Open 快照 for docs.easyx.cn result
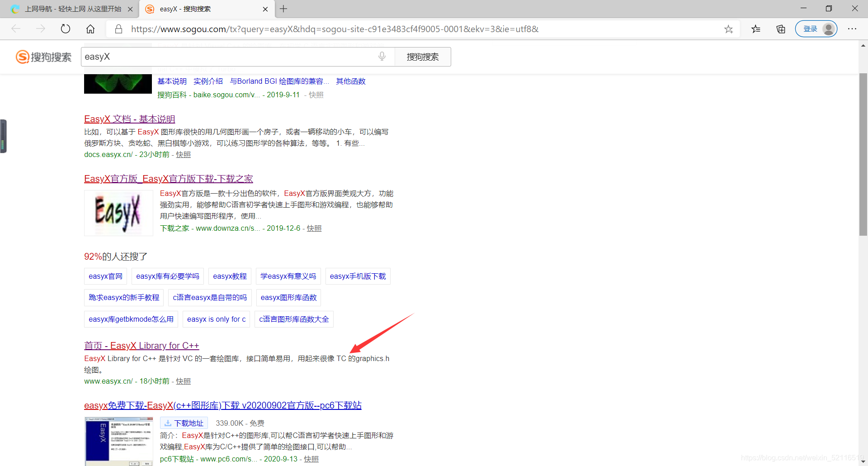Image resolution: width=868 pixels, height=466 pixels. click(183, 155)
